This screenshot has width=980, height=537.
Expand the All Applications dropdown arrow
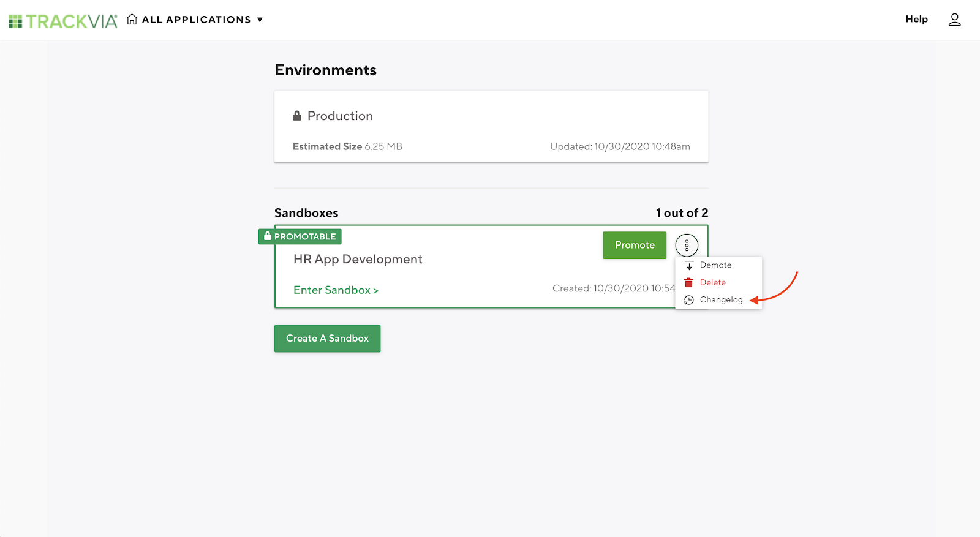click(x=260, y=20)
